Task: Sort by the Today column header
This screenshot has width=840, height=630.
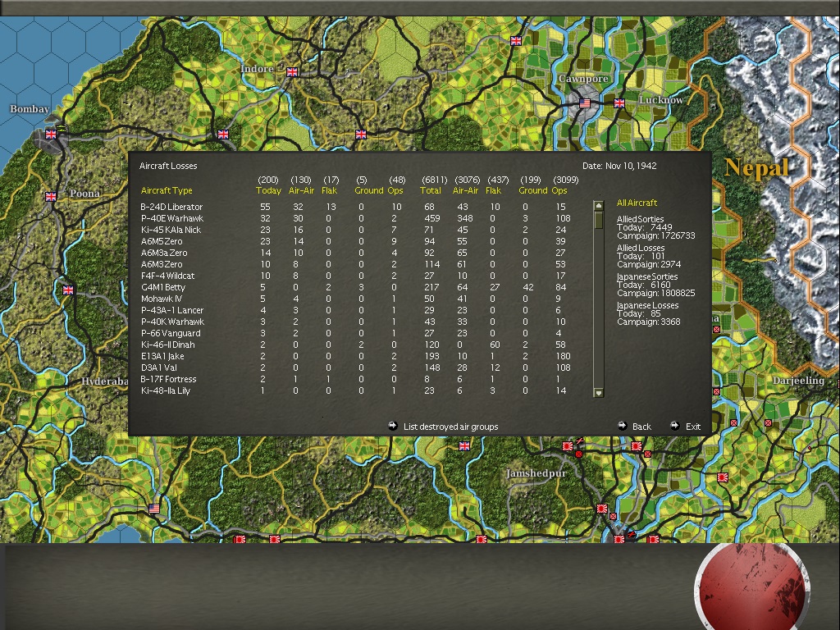Action: [x=268, y=190]
